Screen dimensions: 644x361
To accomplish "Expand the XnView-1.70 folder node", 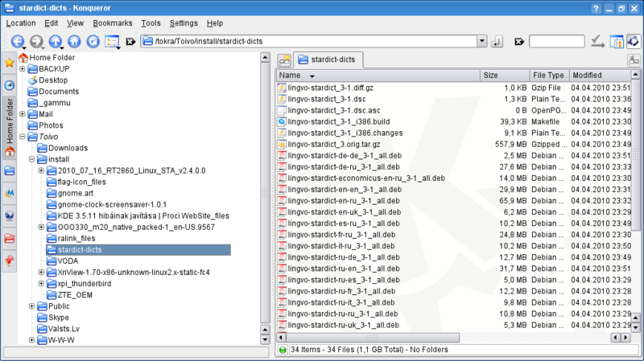I will 41,272.
